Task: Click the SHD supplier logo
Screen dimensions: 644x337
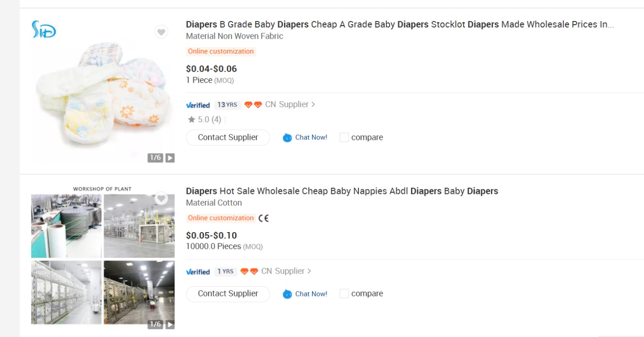Action: coord(43,30)
